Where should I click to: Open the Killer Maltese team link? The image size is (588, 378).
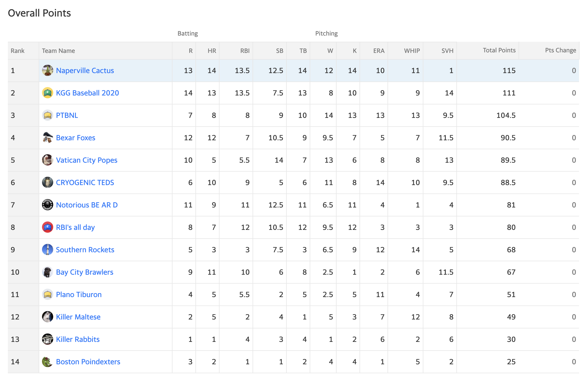[x=78, y=317]
